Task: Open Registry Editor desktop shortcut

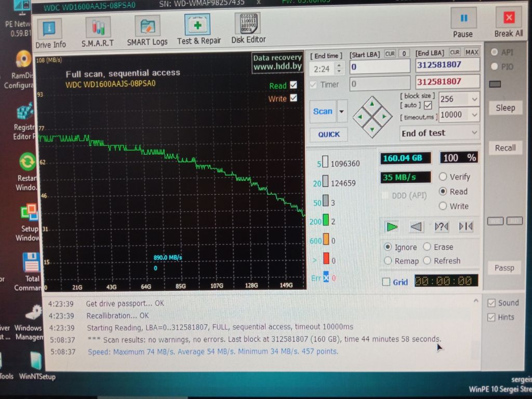Action: [24, 122]
